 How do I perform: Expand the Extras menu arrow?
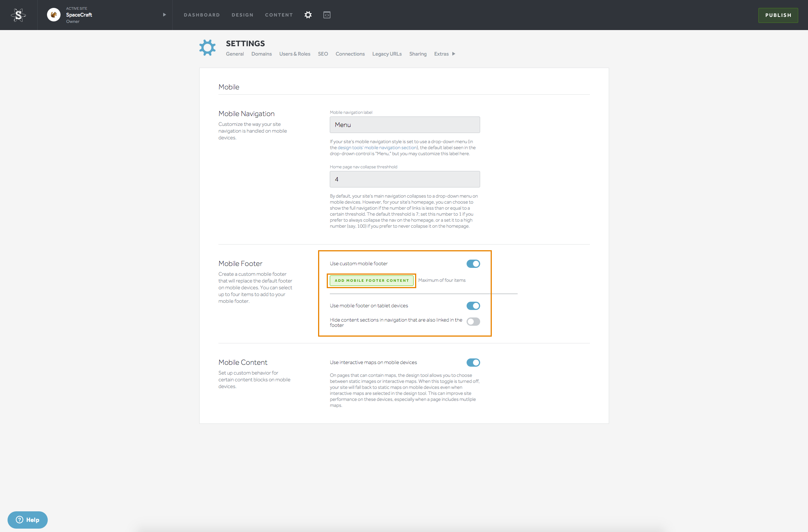pos(453,54)
